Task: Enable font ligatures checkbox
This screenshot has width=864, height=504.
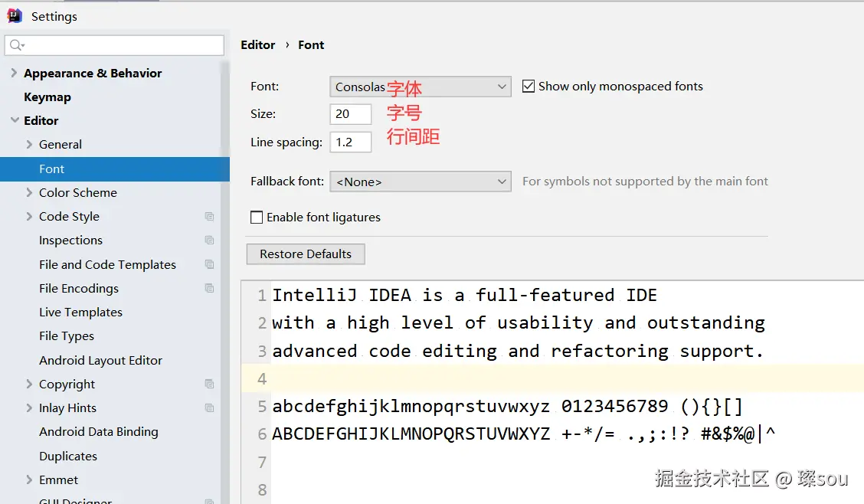Action: click(257, 217)
